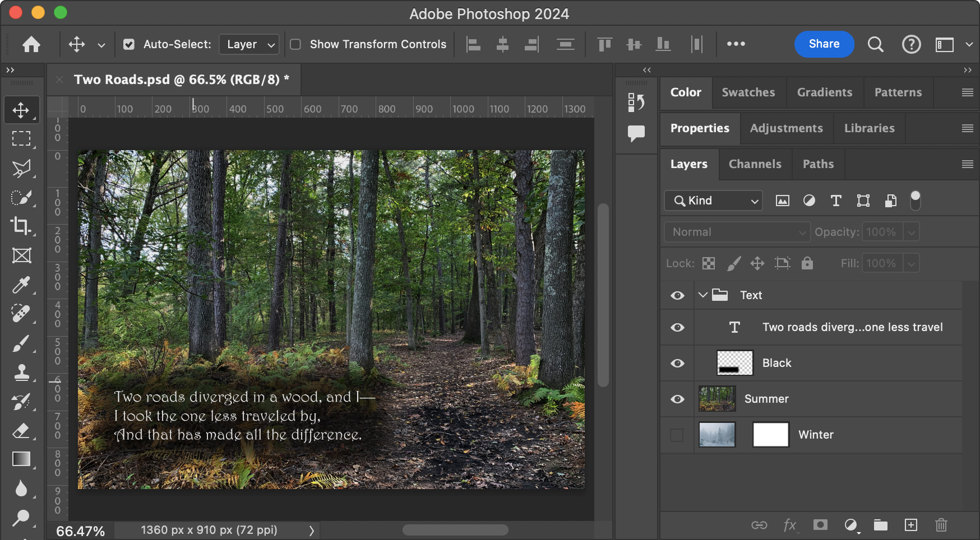
Task: Select the Rectangular Marquee tool
Action: 21,138
